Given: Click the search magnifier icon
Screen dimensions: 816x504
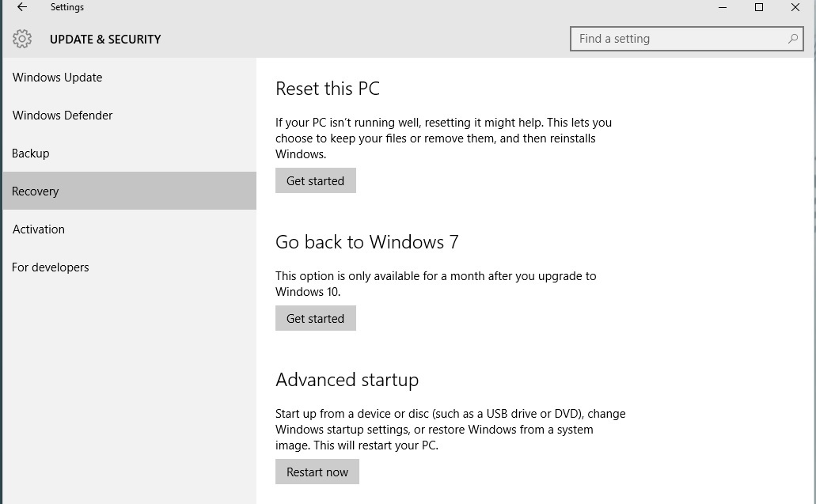Looking at the screenshot, I should [792, 39].
